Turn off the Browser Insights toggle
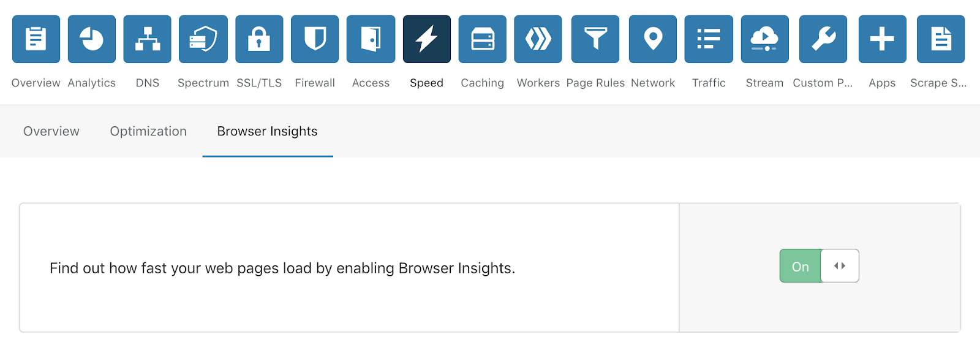Image resolution: width=980 pixels, height=342 pixels. (820, 266)
